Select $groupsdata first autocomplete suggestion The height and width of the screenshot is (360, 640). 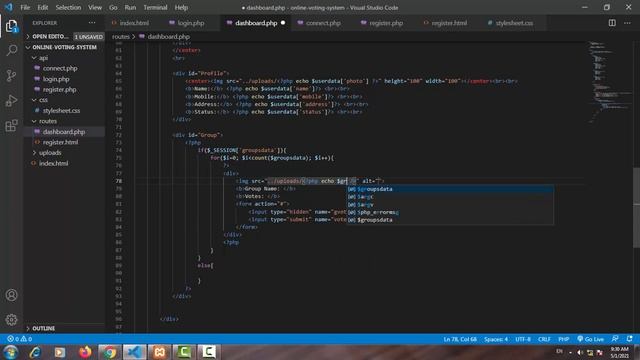point(450,189)
